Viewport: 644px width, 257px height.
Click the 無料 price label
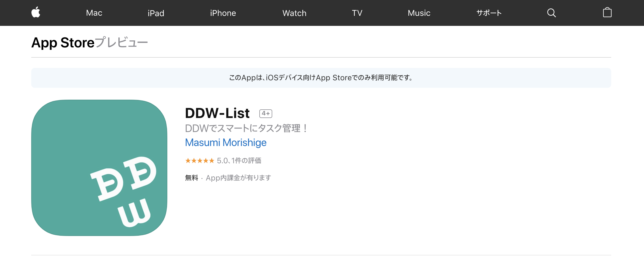pos(192,178)
